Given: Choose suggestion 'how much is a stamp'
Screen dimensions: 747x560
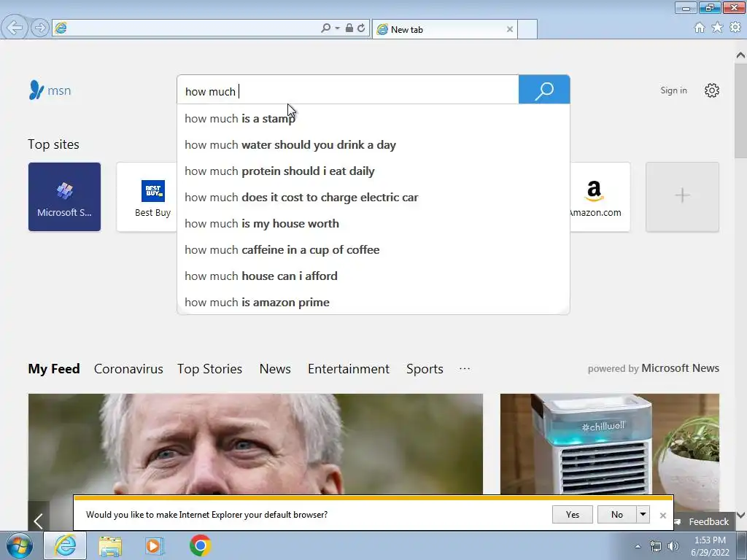Looking at the screenshot, I should coord(373,119).
